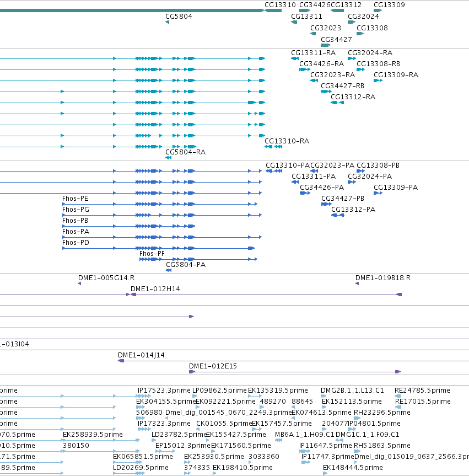Select transcript CG5804-RA
Screen dimensions: 469x476
[x=185, y=152]
